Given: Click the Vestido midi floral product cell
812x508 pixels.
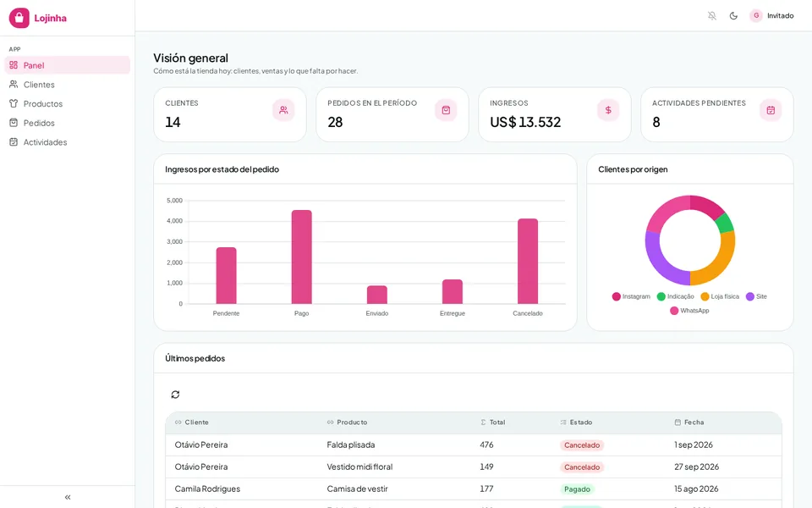Looking at the screenshot, I should (359, 467).
